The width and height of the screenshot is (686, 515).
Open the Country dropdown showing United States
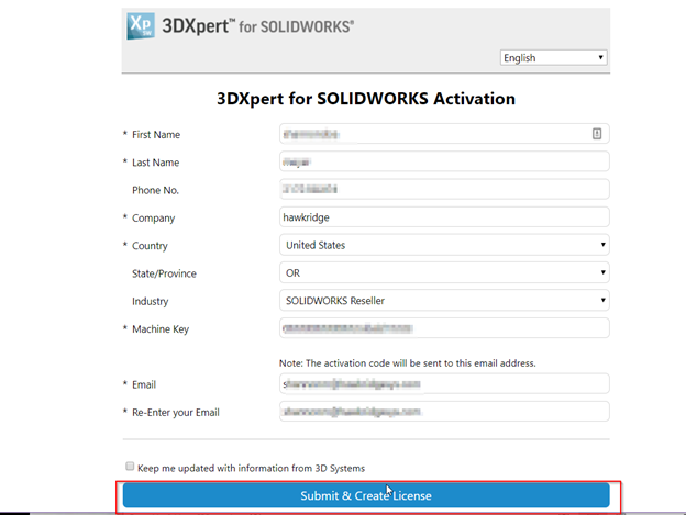(444, 245)
